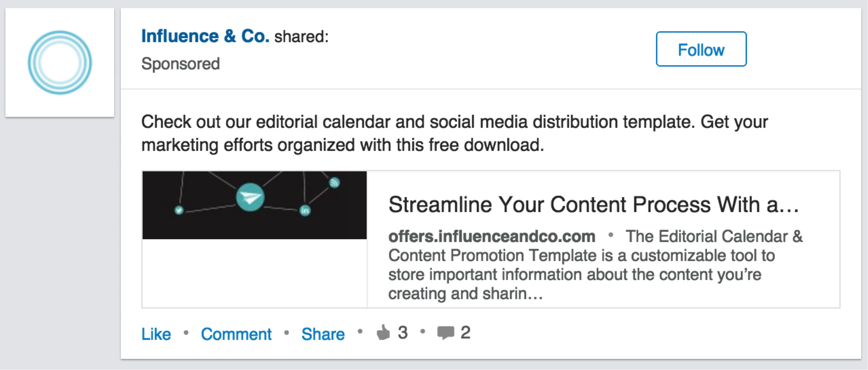Open the Influence & Co. company name link
Image resolution: width=868 pixels, height=370 pixels.
tap(205, 36)
